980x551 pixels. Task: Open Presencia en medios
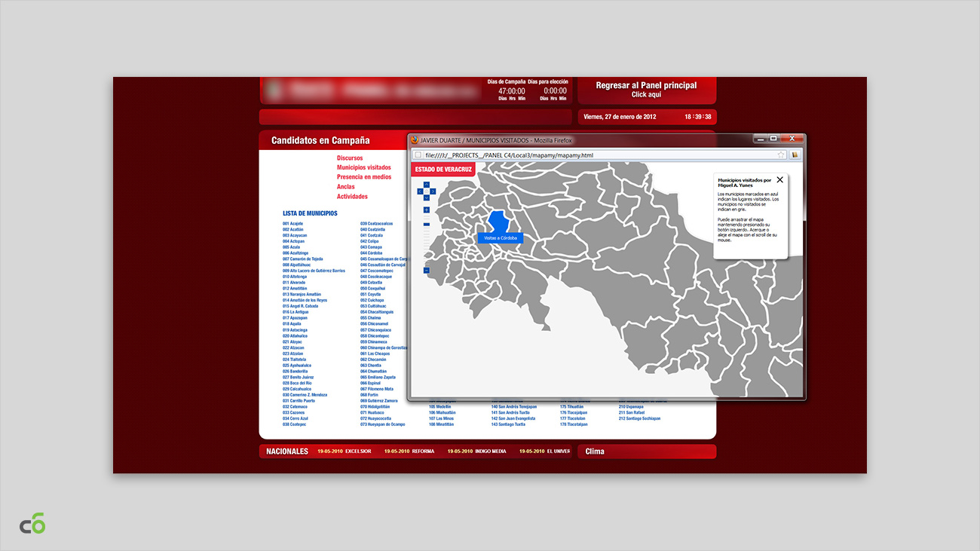[364, 177]
